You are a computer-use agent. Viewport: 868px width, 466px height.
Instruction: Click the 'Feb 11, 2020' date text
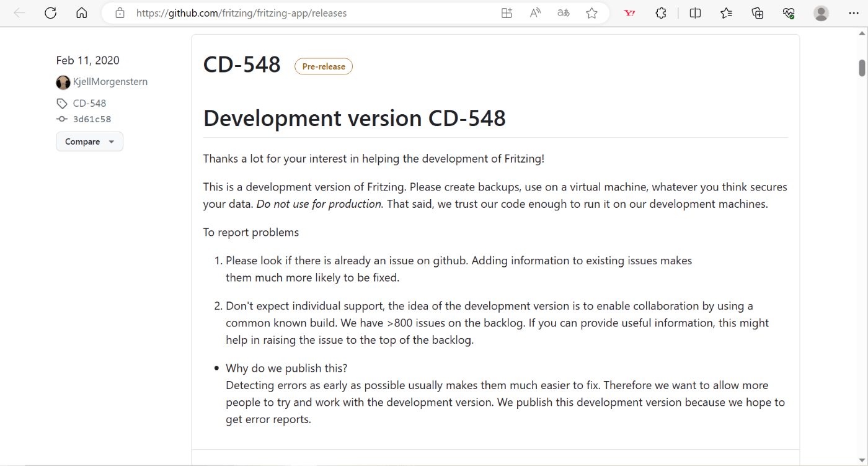pos(88,60)
